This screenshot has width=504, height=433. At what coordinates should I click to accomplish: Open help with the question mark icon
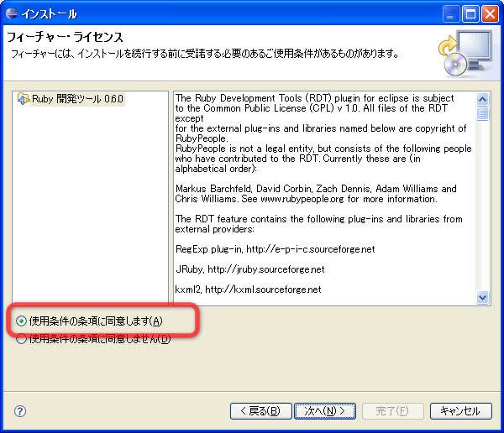point(20,411)
